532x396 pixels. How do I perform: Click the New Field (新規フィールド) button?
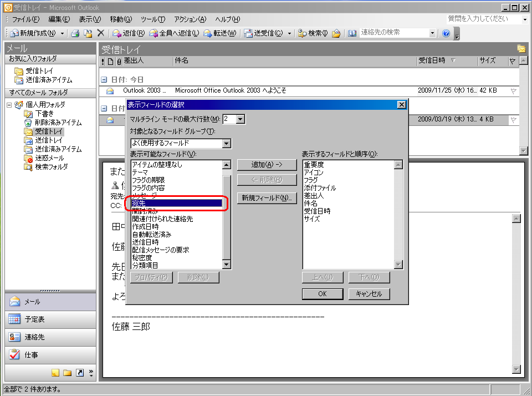(x=267, y=198)
